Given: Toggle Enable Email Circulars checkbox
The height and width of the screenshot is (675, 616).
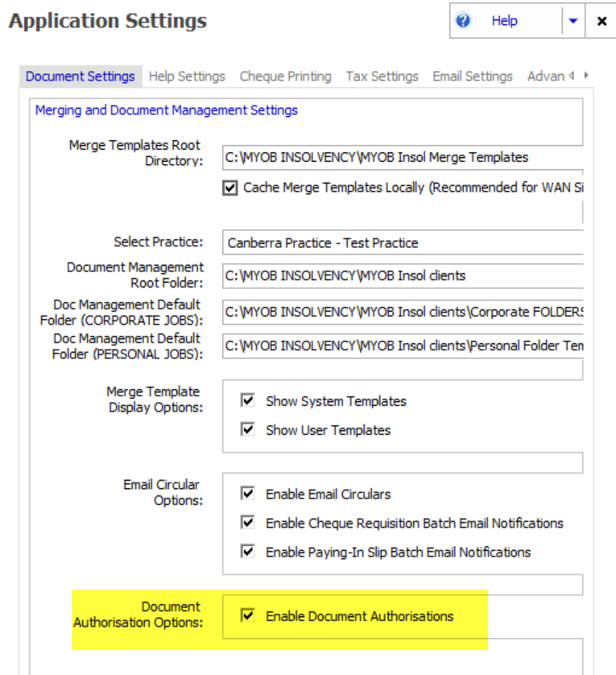Looking at the screenshot, I should 249,495.
